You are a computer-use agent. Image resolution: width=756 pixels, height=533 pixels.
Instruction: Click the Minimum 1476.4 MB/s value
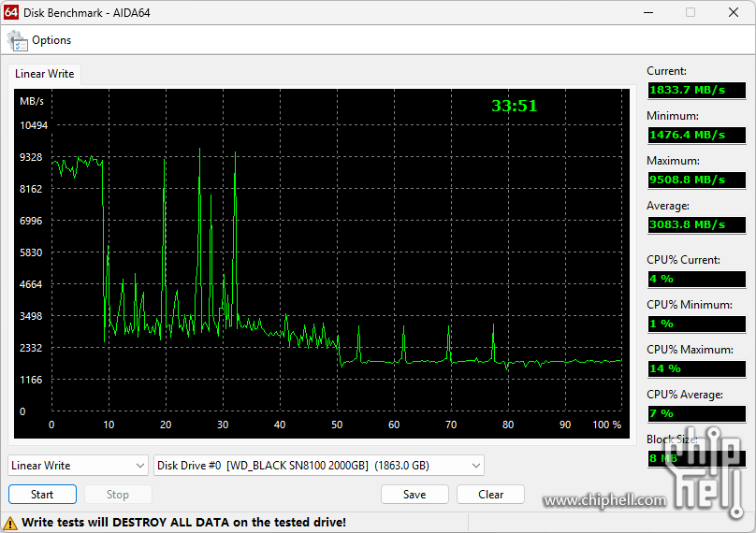point(697,135)
